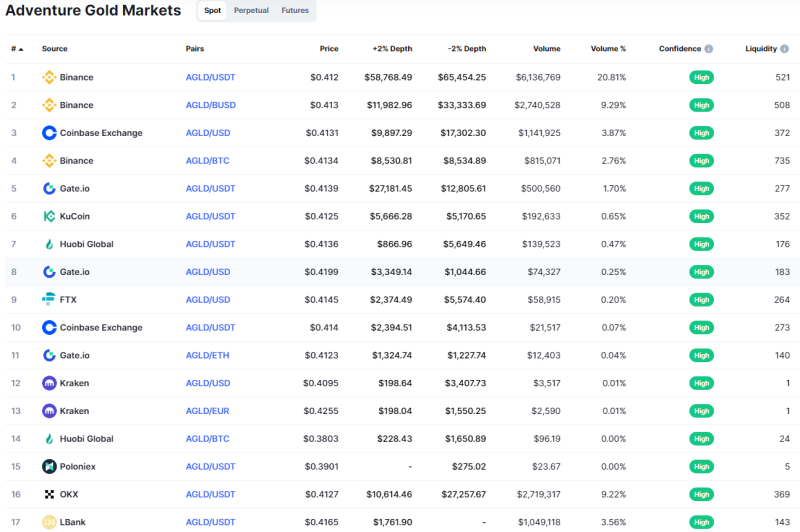Viewport: 800px width, 532px height.
Task: Select the $0.3803 price cell
Action: (320, 439)
